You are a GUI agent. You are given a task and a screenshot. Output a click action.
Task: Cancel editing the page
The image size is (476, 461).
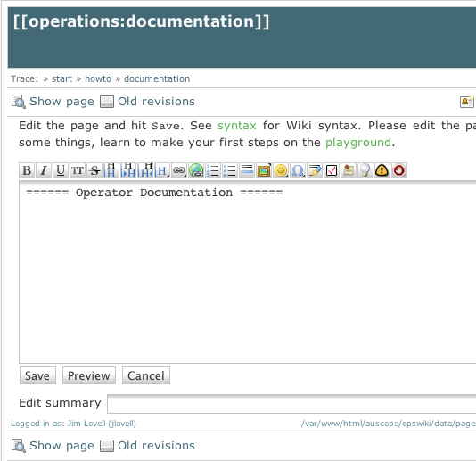pyautogui.click(x=146, y=375)
